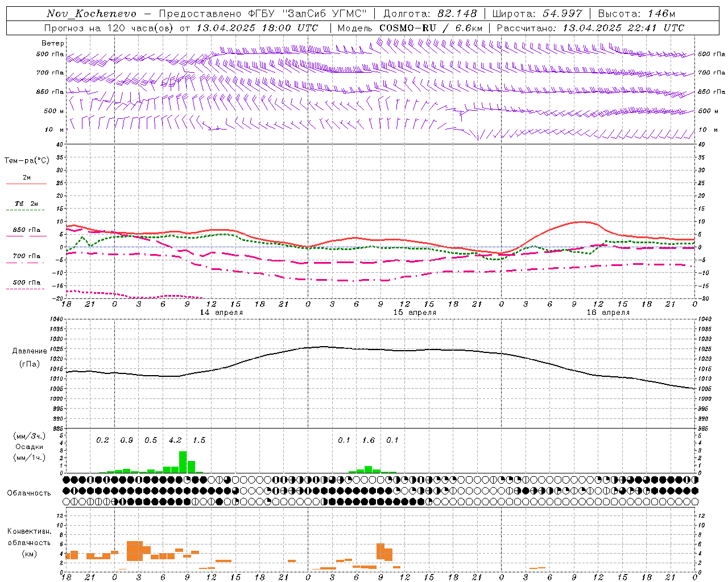Select the 0.2 precipitation total
Image resolution: width=728 pixels, height=582 pixels.
(x=102, y=440)
